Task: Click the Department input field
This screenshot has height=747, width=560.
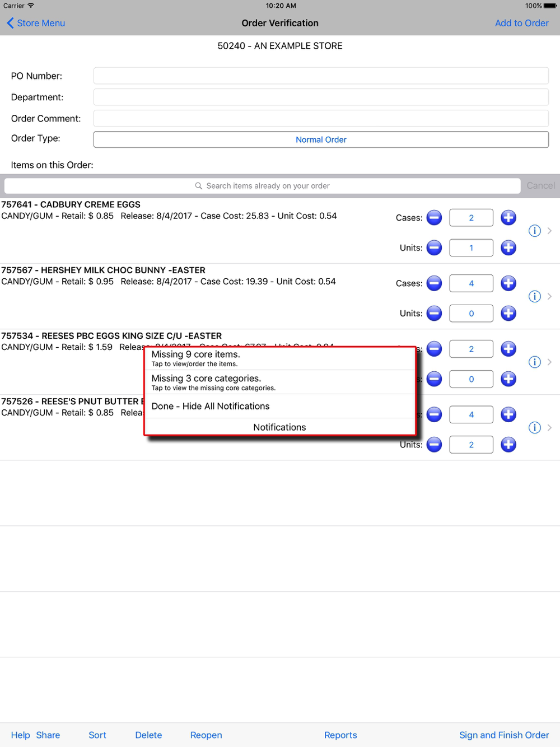Action: pos(321,97)
